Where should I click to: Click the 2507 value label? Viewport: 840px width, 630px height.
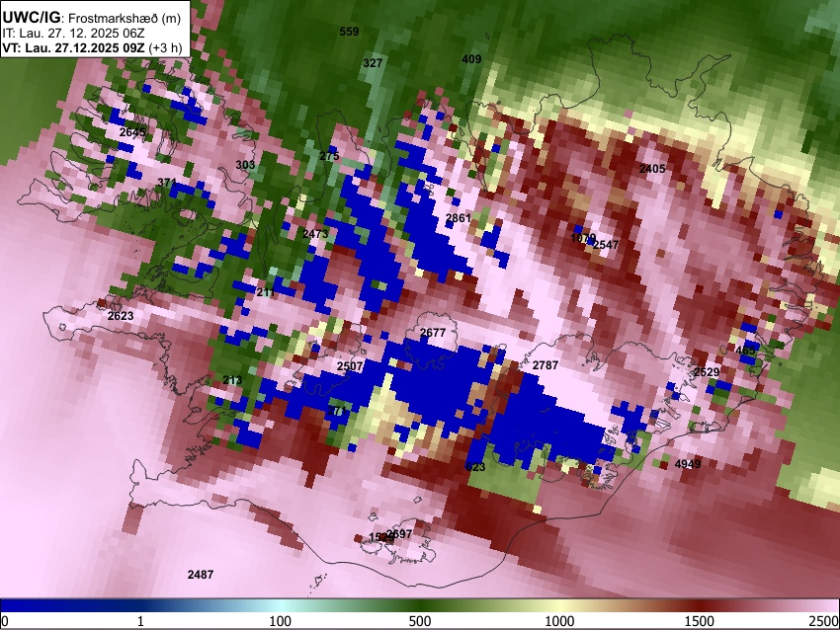tap(350, 366)
